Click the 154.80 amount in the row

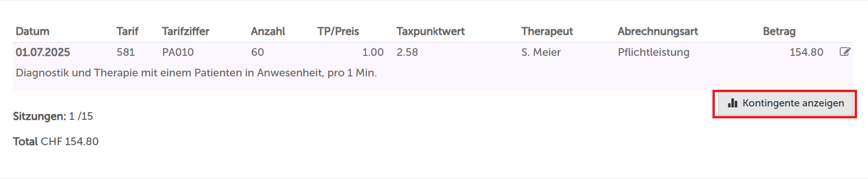[806, 52]
